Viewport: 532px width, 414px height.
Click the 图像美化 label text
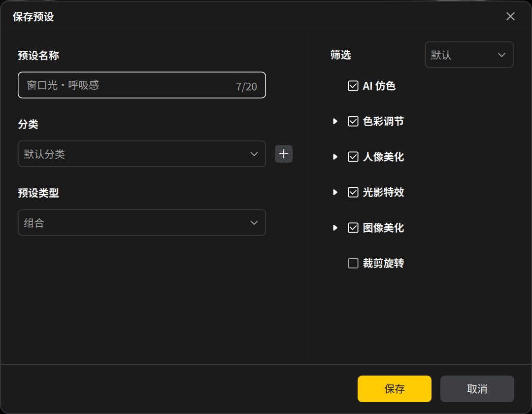383,228
